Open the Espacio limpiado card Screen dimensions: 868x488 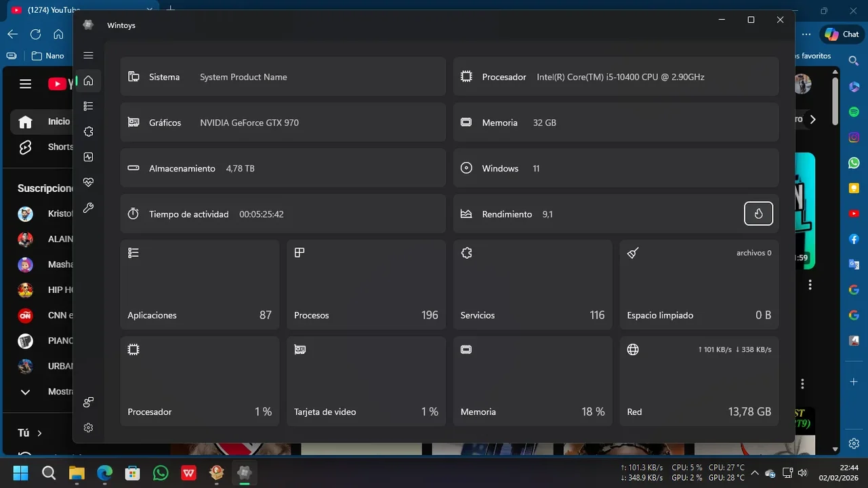pos(699,285)
